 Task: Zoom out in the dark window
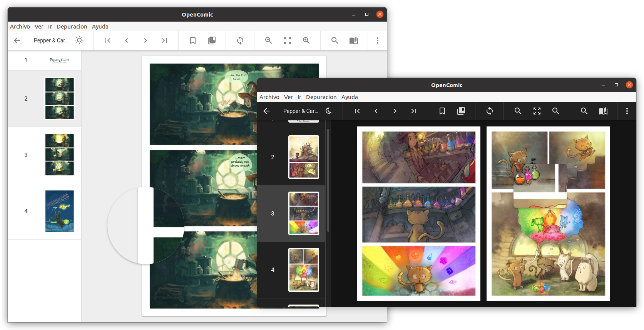[518, 111]
